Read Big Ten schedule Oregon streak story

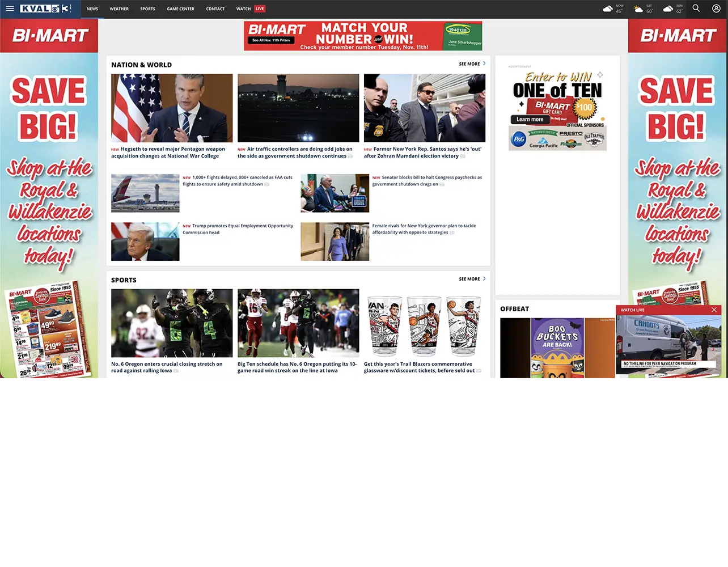point(298,367)
